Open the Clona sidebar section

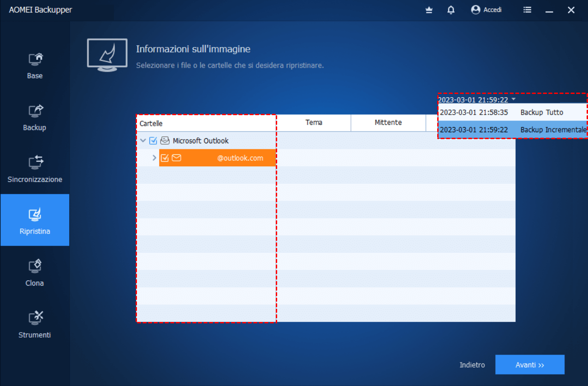[x=35, y=272]
